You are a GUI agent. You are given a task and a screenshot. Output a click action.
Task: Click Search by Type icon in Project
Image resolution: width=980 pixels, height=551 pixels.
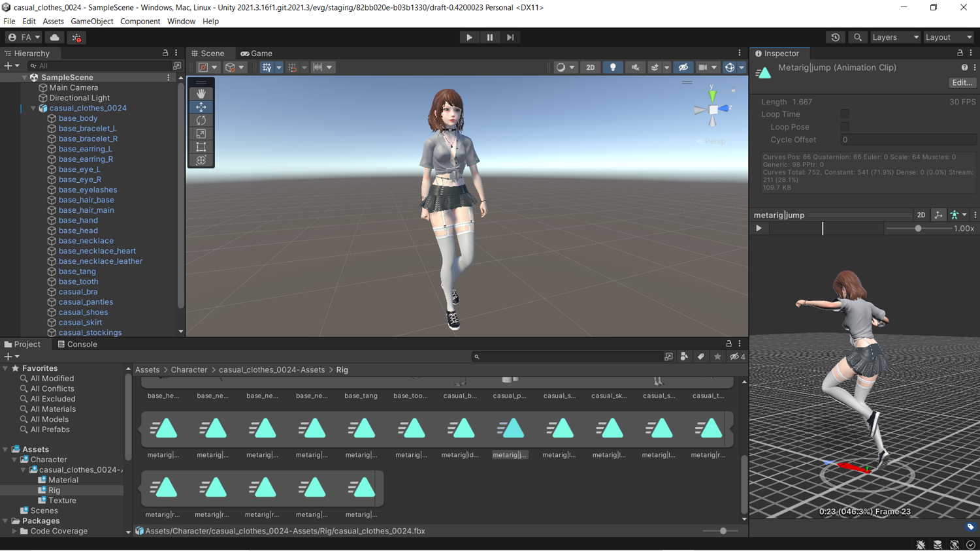(684, 356)
